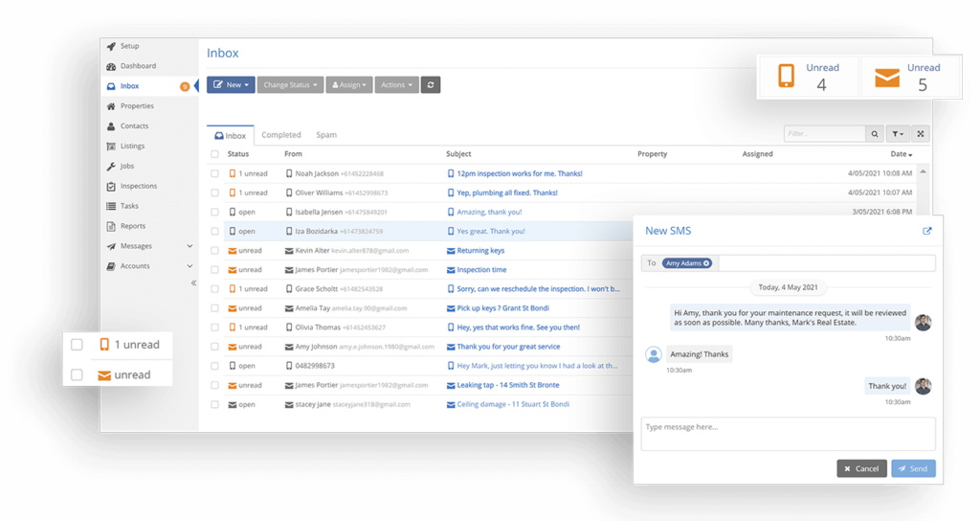Viewport: 980px width, 521px height.
Task: Tick checkbox for Noah Jackson message
Action: (x=215, y=174)
